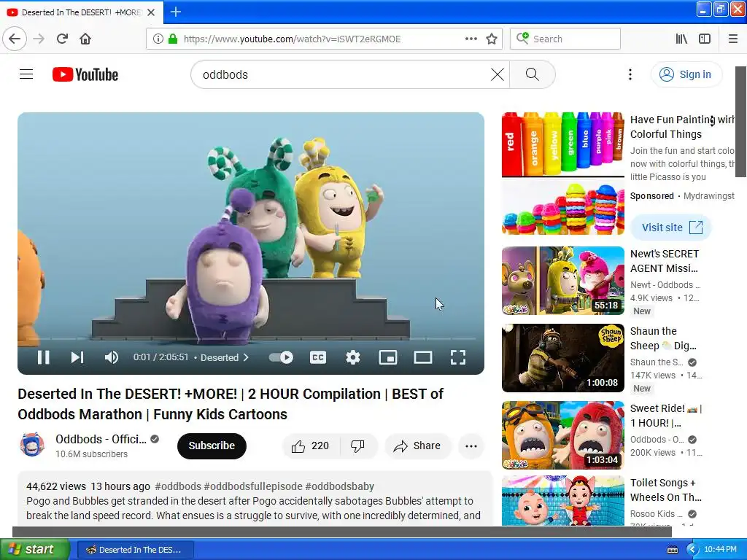This screenshot has width=747, height=560.
Task: Run search with magnifier button
Action: coord(532,75)
